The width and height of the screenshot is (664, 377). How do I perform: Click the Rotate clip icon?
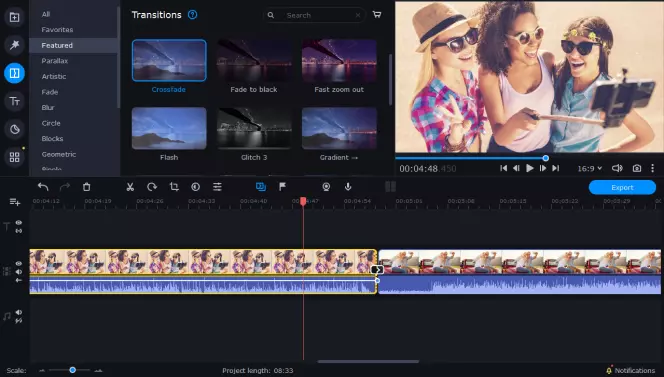[152, 187]
